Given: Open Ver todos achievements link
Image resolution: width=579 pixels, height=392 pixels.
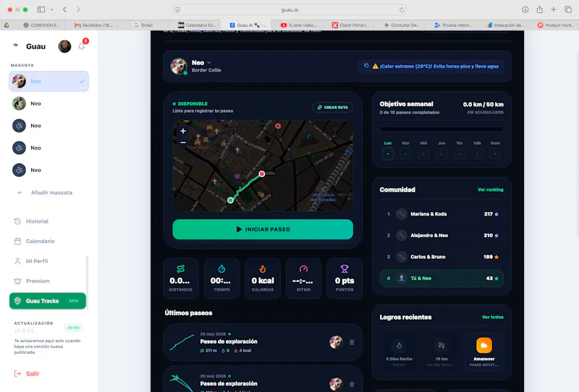Looking at the screenshot, I should (x=493, y=317).
